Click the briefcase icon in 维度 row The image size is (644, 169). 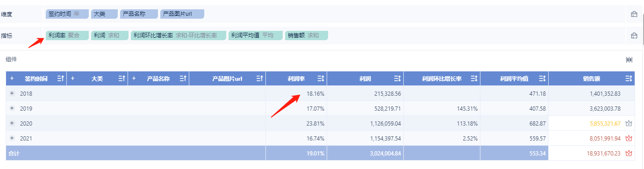pos(634,14)
